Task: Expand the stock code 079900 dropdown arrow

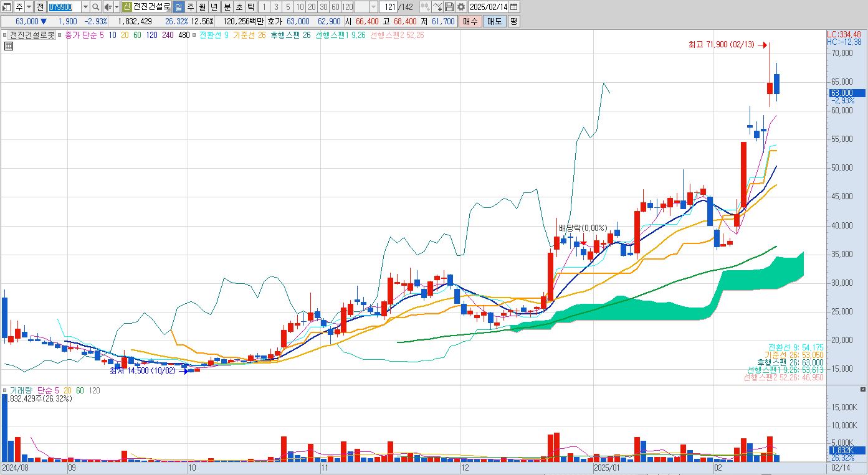Action: coord(85,7)
